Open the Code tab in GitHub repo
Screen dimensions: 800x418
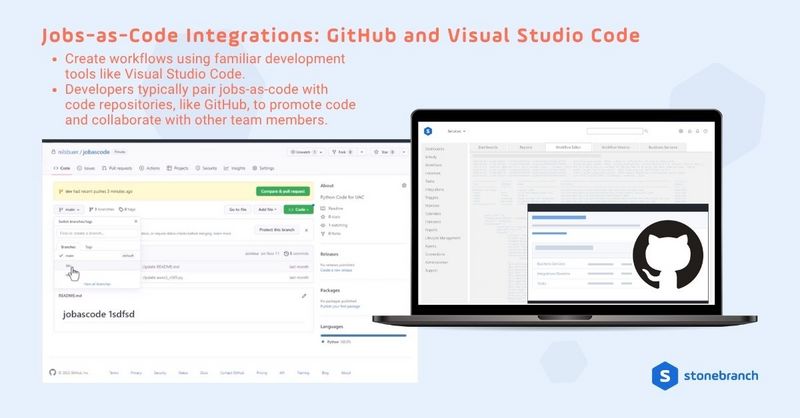coord(62,168)
